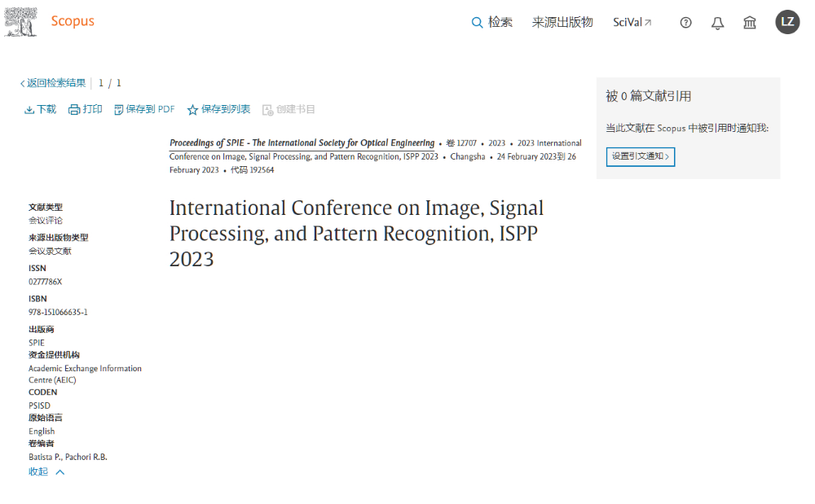
Task: Click the download tray icon
Action: coord(29,110)
